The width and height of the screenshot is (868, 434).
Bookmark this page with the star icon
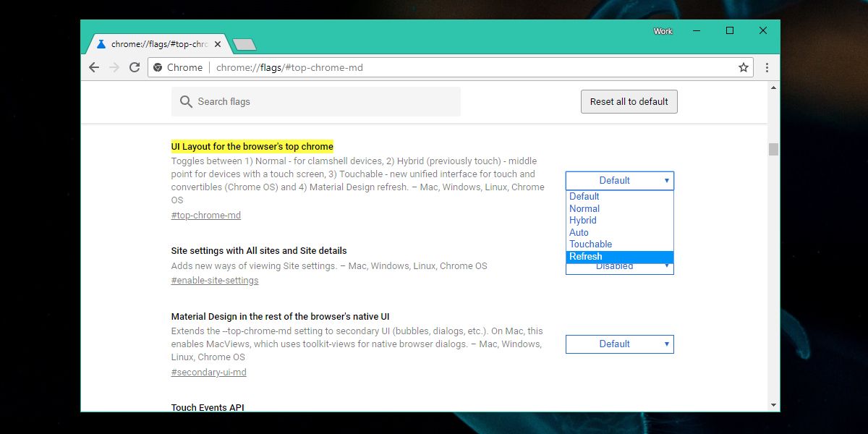coord(744,67)
